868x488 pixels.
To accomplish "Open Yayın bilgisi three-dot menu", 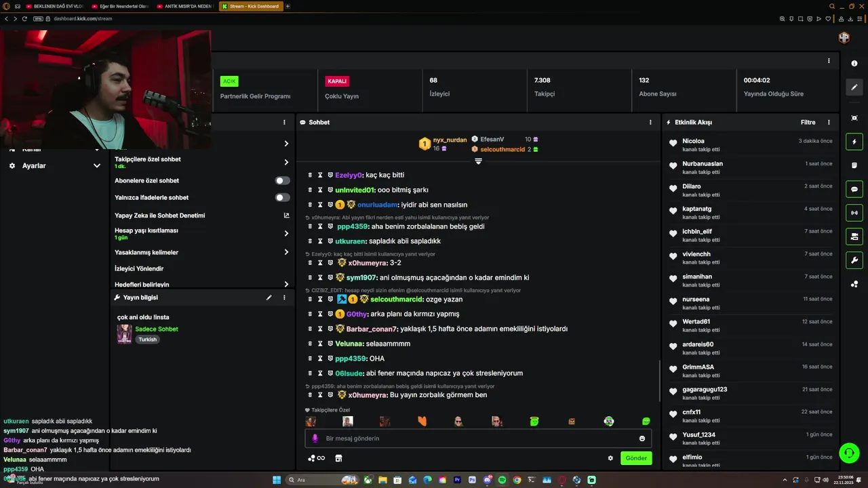I will 284,298.
